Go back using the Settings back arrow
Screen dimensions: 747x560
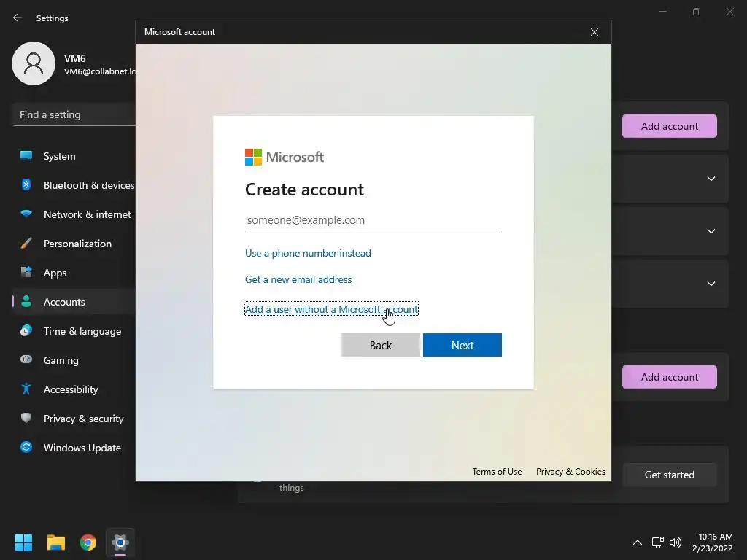coord(18,17)
